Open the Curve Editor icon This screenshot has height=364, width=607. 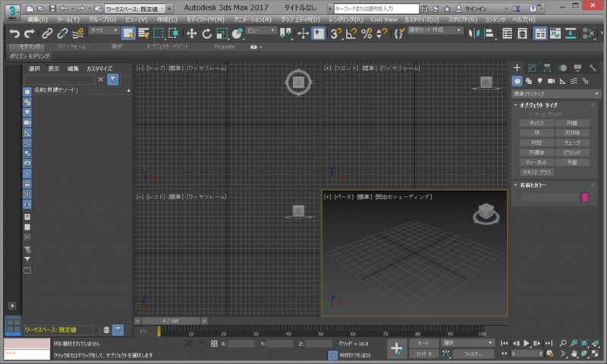tap(555, 33)
